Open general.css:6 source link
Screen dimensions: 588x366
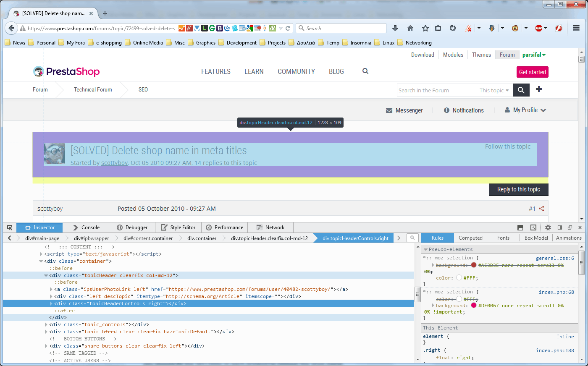(x=555, y=258)
